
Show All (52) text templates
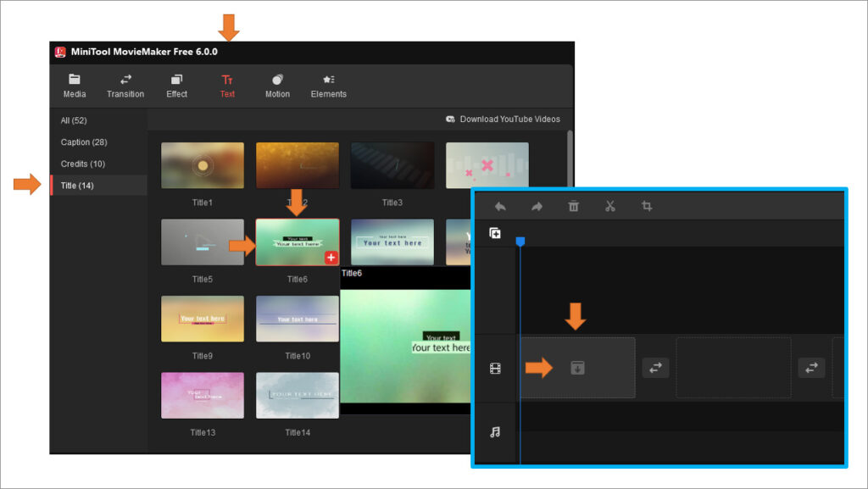point(72,120)
